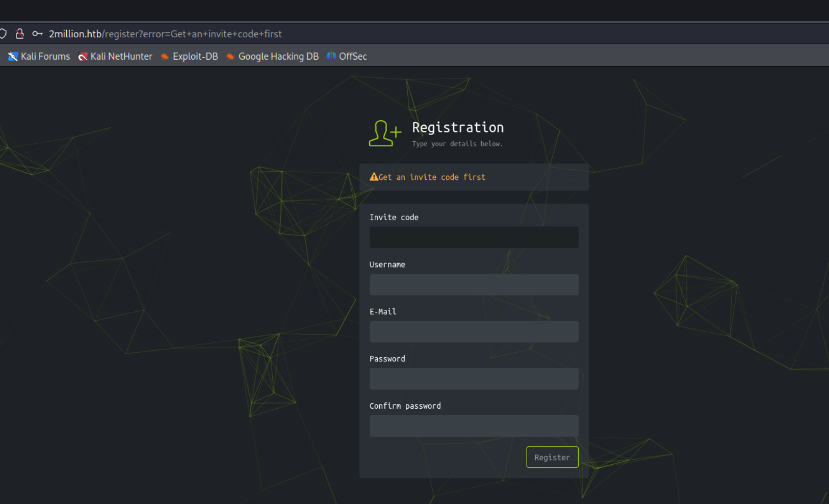
Task: Open the Google Hacking DB bookmark
Action: tap(272, 57)
